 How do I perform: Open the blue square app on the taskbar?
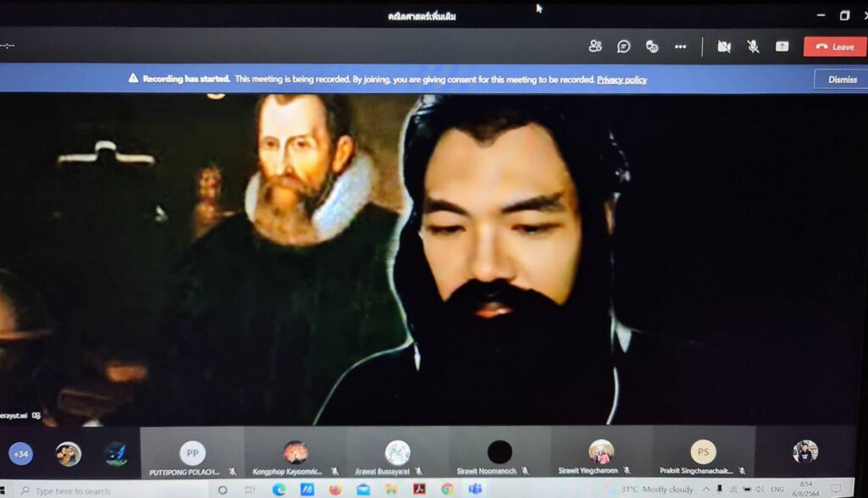coord(307,490)
